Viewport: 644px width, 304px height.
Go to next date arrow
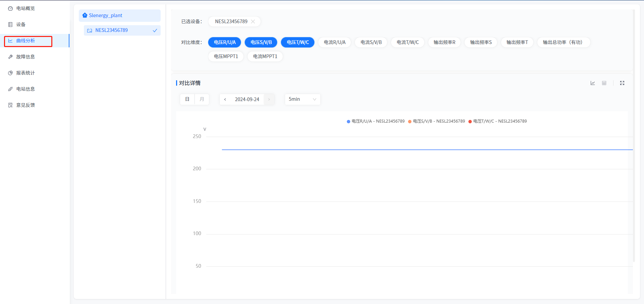pyautogui.click(x=269, y=99)
